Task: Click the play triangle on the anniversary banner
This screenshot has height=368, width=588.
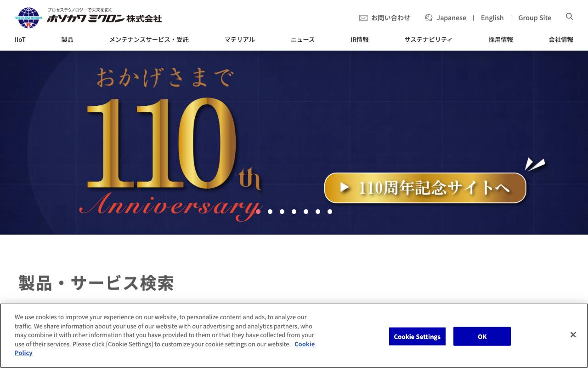Action: tap(345, 188)
